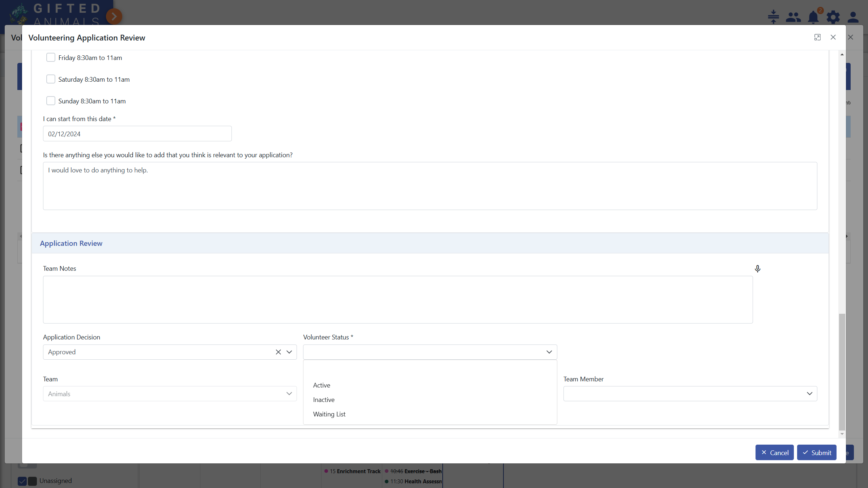Screen dimensions: 868x488
Task: Open the Team Member dropdown
Action: [690, 394]
